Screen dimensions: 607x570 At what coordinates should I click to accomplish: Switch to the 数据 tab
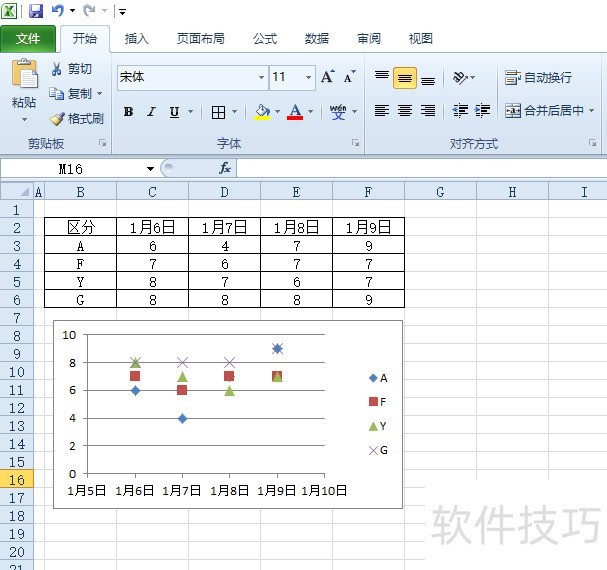coord(317,39)
